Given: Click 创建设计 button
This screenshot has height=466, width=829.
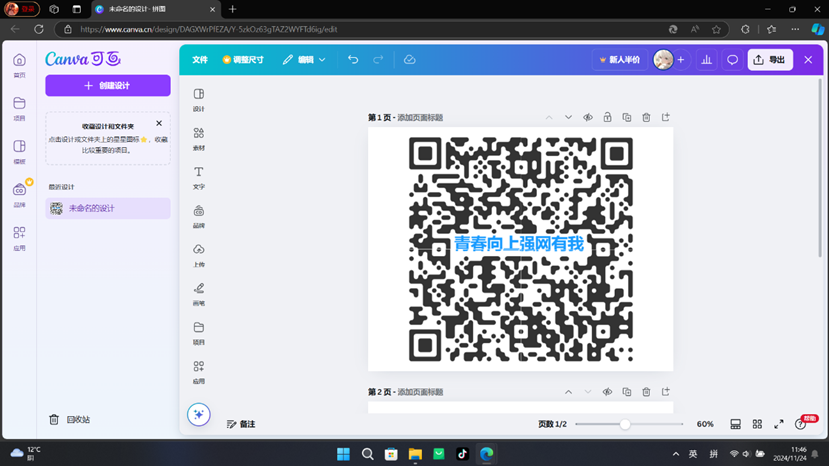Looking at the screenshot, I should tap(108, 86).
